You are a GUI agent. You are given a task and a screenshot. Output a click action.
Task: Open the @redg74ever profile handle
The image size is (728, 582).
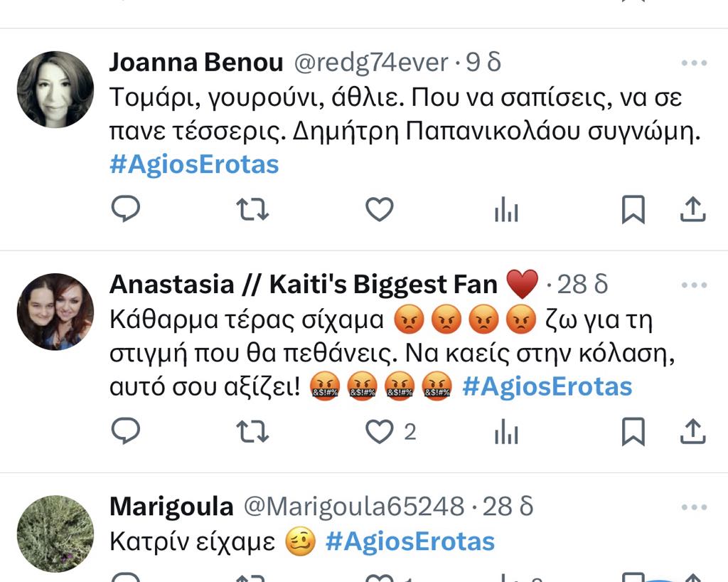point(371,63)
